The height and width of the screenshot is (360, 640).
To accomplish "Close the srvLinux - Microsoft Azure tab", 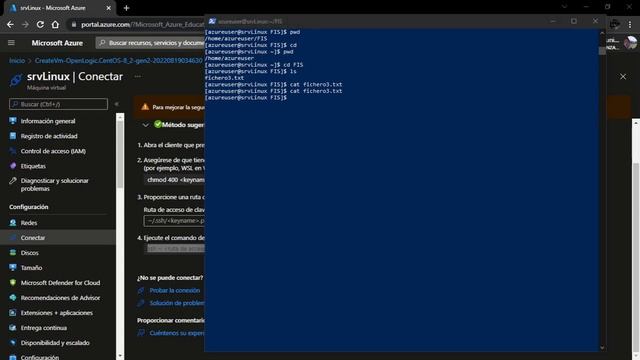I will (x=108, y=8).
